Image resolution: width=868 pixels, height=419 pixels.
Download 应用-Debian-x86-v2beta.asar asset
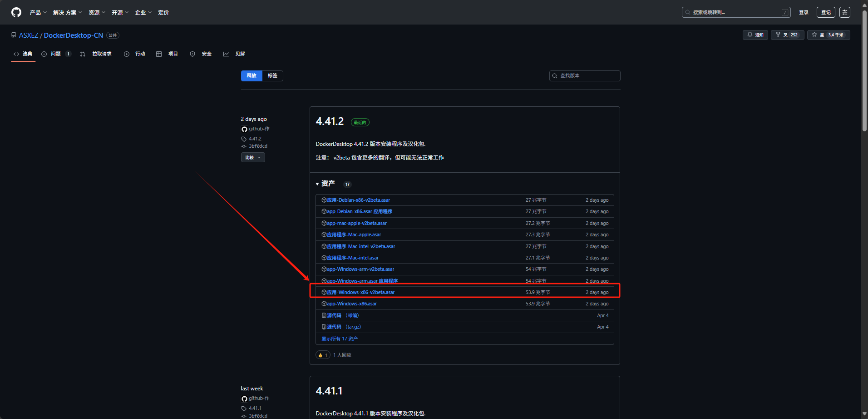click(358, 200)
